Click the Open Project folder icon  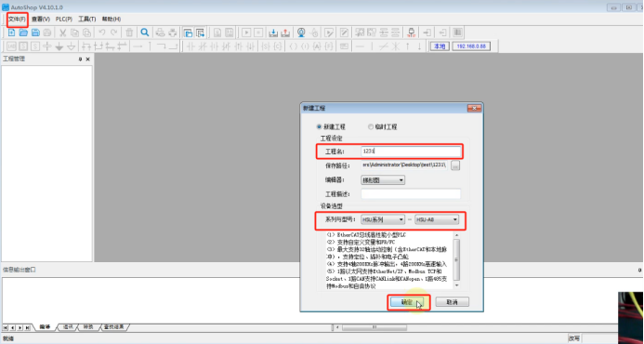coord(23,33)
